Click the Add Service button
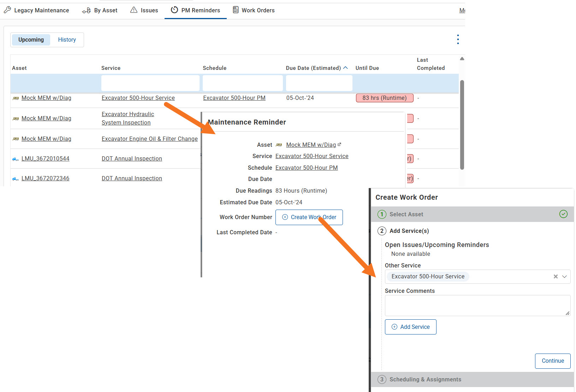 [411, 327]
